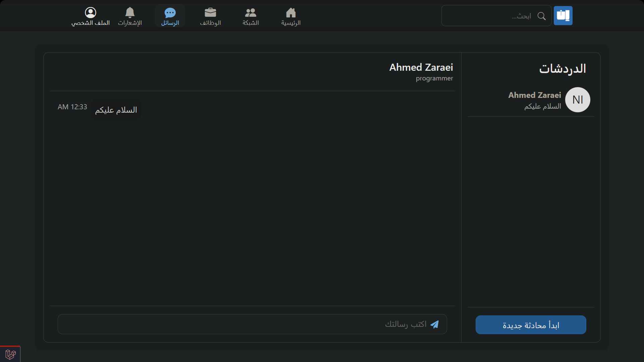Viewport: 644px width, 362px height.
Task: Open the Laravel debug bar icon
Action: (10, 354)
